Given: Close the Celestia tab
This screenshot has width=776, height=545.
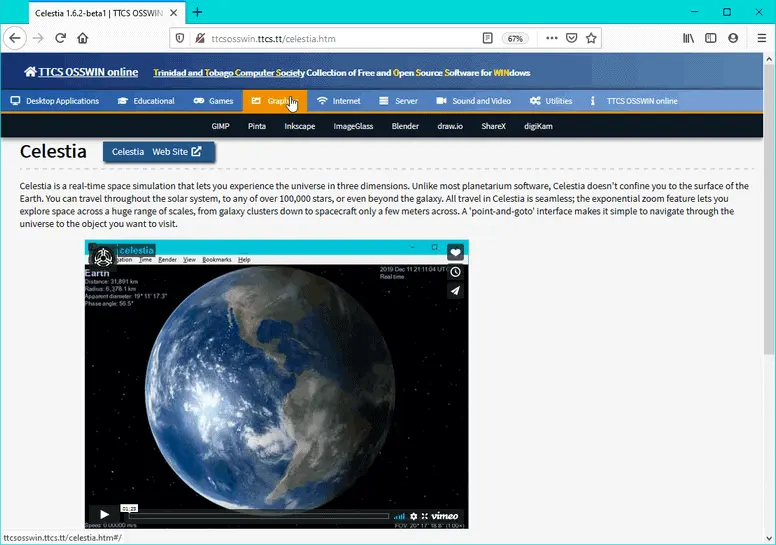Looking at the screenshot, I should (x=174, y=13).
